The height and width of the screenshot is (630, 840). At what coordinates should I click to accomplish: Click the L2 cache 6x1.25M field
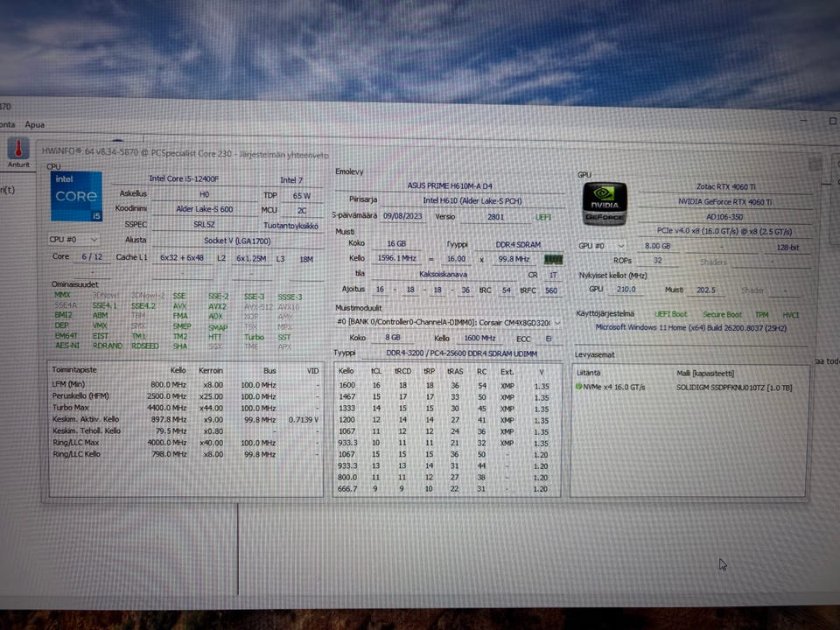coord(251,259)
